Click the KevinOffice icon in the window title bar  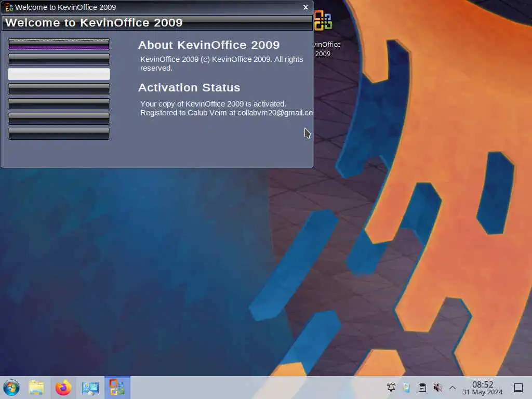click(9, 7)
